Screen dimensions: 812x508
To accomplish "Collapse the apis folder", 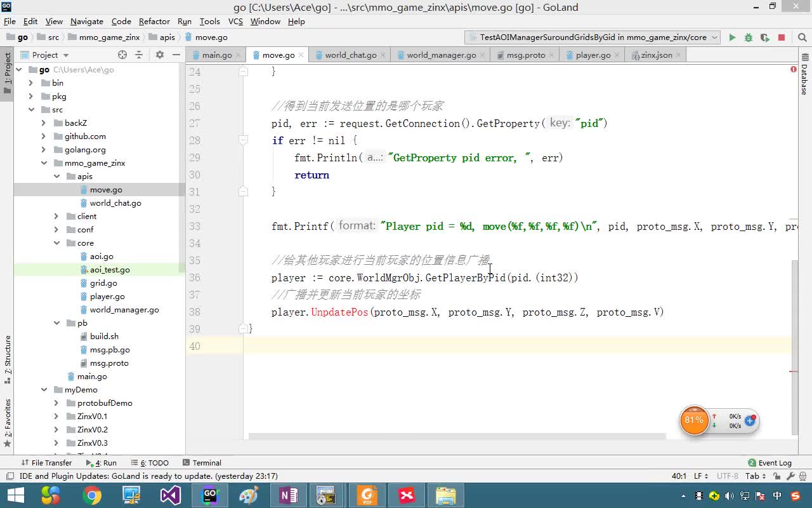I will coord(56,177).
